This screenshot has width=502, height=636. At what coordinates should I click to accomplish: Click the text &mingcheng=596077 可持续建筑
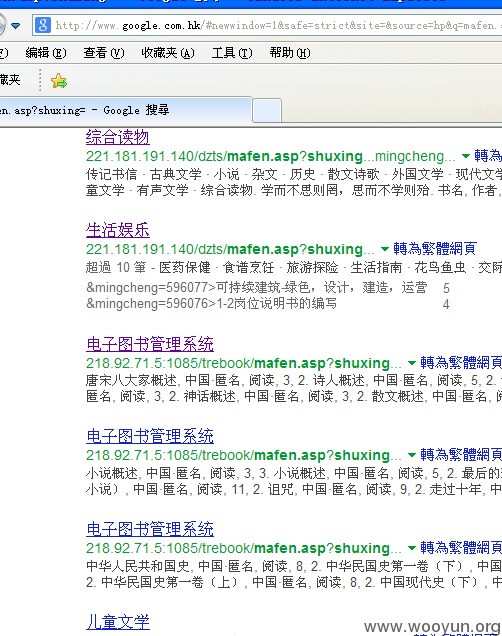[x=256, y=288]
